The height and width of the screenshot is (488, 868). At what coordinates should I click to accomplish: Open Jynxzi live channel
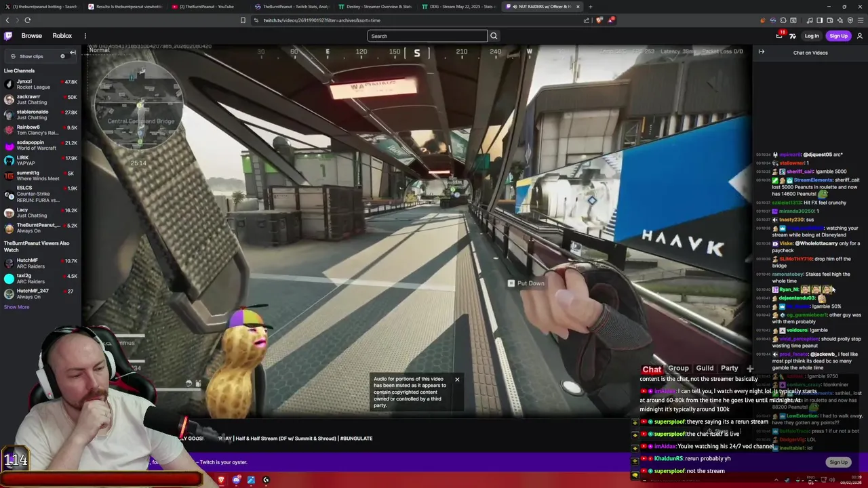pos(41,84)
